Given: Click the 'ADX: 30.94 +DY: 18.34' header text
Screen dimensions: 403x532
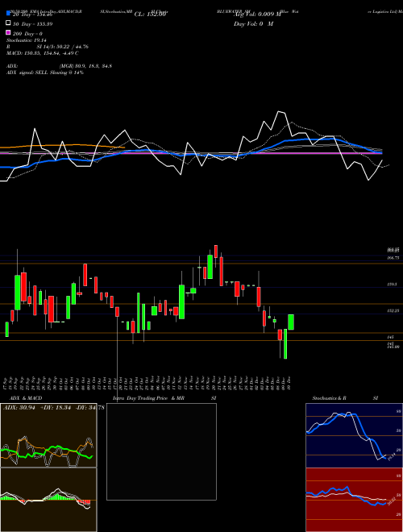Looking at the screenshot, I should (37, 408).
